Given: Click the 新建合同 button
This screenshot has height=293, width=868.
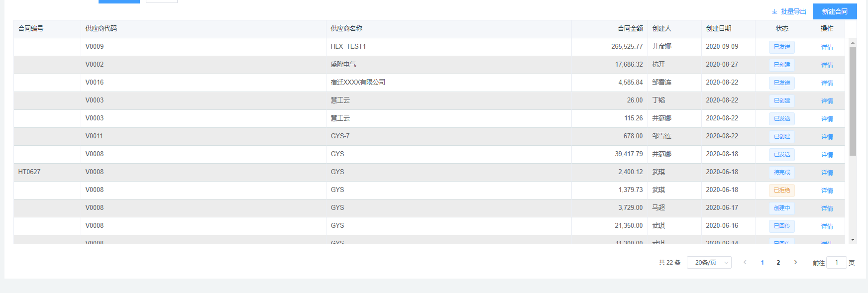Looking at the screenshot, I should tap(835, 11).
